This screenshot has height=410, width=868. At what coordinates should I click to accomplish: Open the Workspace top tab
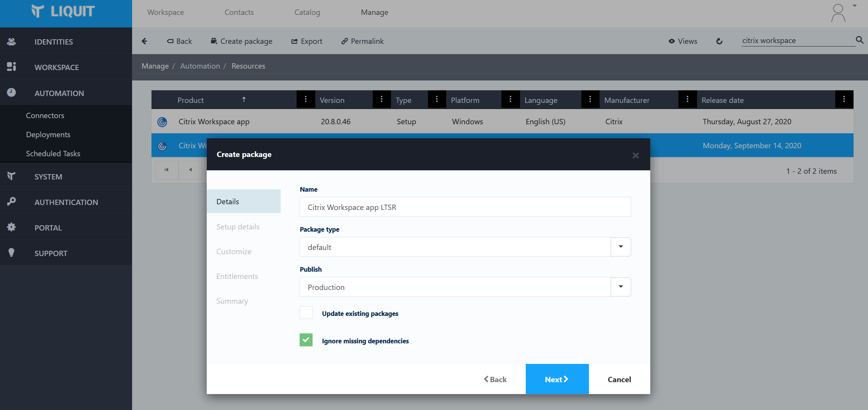(166, 12)
